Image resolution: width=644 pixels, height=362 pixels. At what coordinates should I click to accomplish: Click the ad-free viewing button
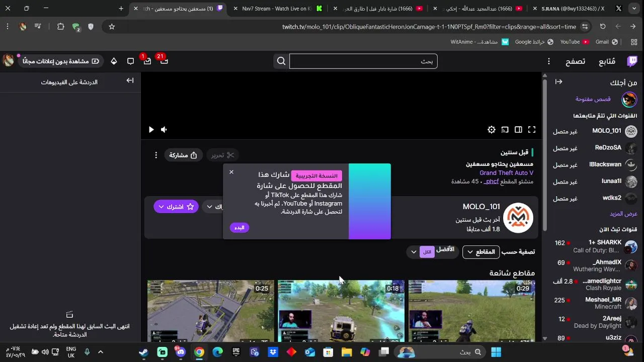pyautogui.click(x=61, y=61)
